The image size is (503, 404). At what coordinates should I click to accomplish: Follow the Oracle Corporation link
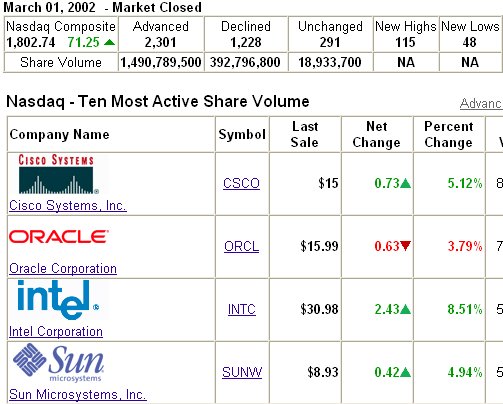pyautogui.click(x=63, y=268)
